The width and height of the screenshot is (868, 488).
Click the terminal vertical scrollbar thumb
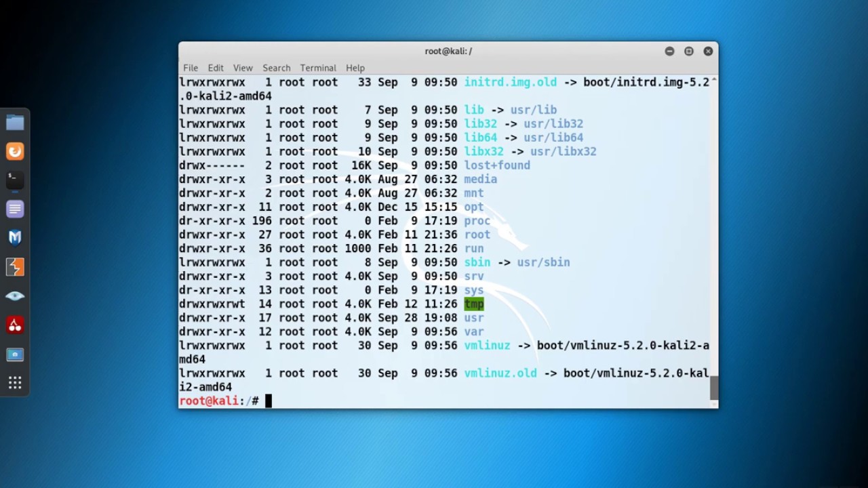tap(714, 388)
